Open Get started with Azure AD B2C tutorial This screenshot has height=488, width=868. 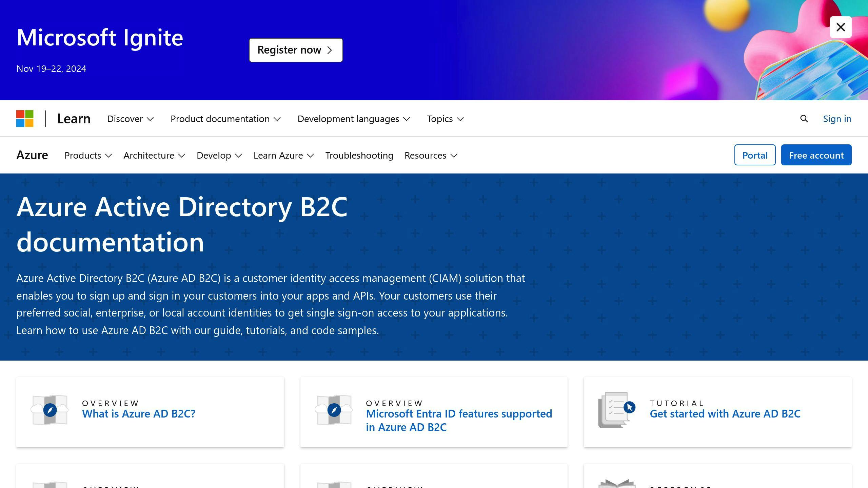[725, 414]
